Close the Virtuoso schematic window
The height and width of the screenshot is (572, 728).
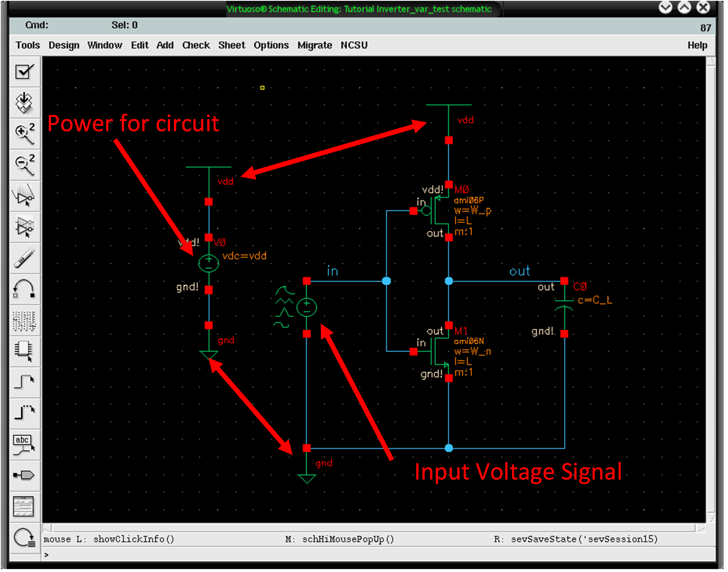pyautogui.click(x=703, y=7)
